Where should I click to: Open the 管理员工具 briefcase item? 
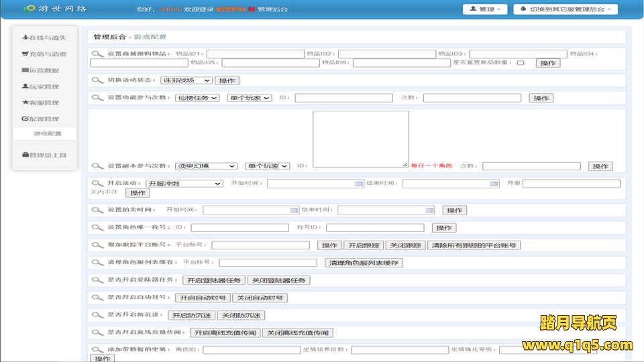pos(44,155)
